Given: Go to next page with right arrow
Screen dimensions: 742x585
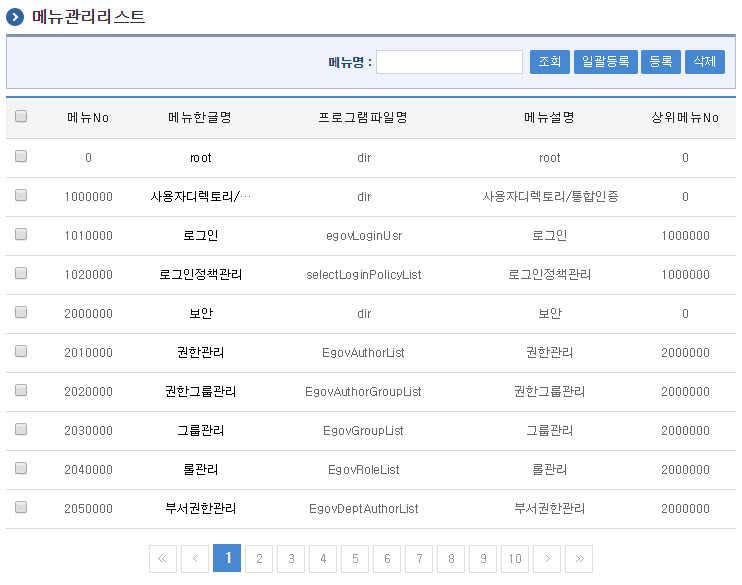Looking at the screenshot, I should tap(547, 559).
